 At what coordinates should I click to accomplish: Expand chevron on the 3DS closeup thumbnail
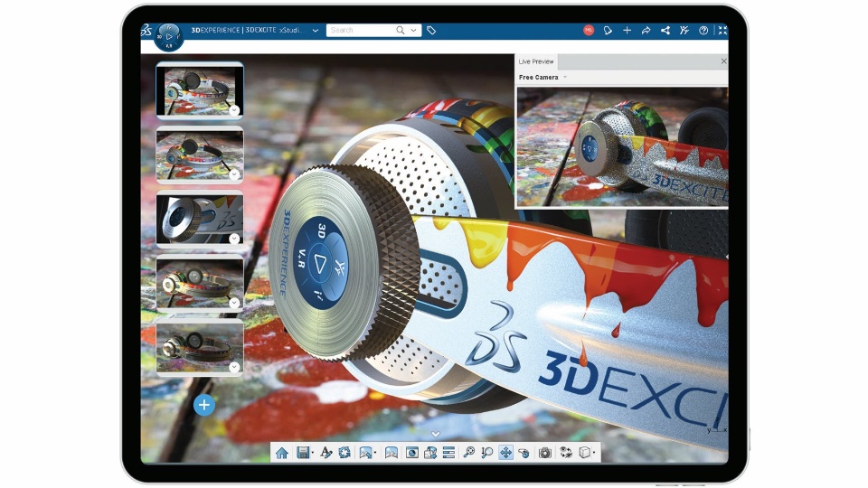234,239
